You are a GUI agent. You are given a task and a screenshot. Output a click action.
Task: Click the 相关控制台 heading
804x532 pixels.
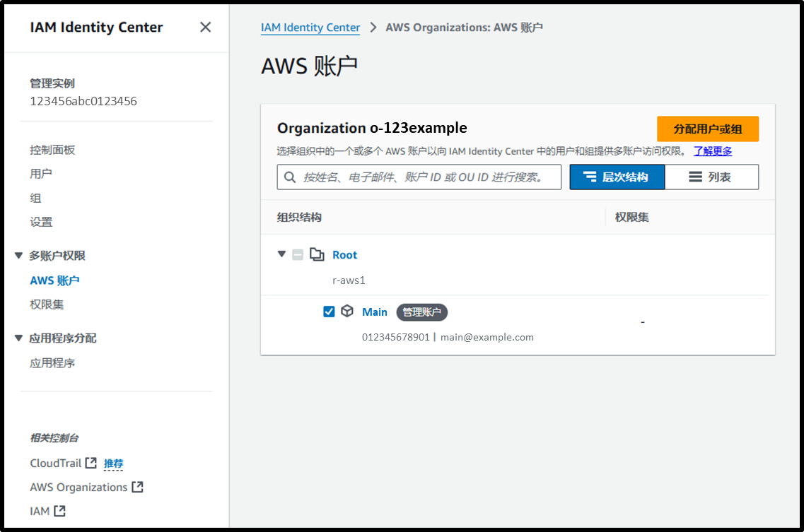pyautogui.click(x=54, y=438)
